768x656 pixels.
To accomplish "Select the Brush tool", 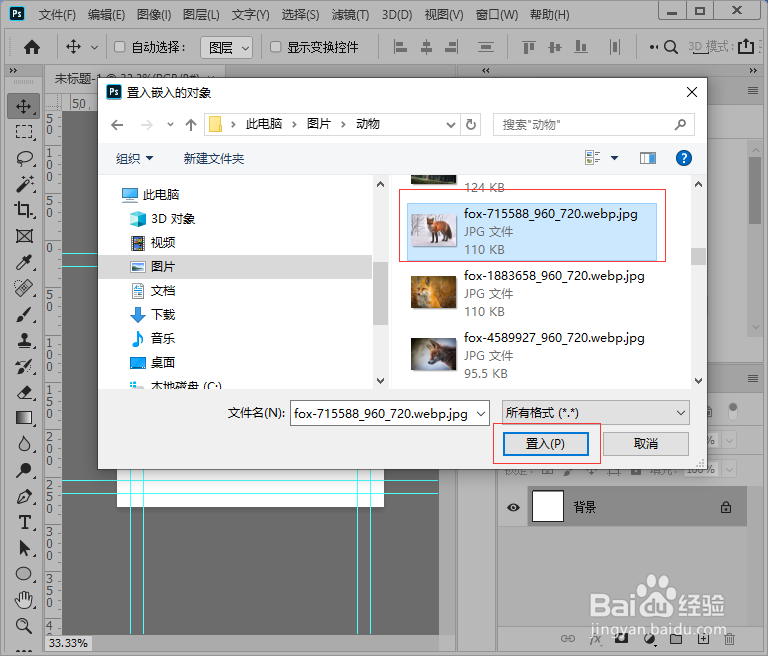I will (24, 315).
